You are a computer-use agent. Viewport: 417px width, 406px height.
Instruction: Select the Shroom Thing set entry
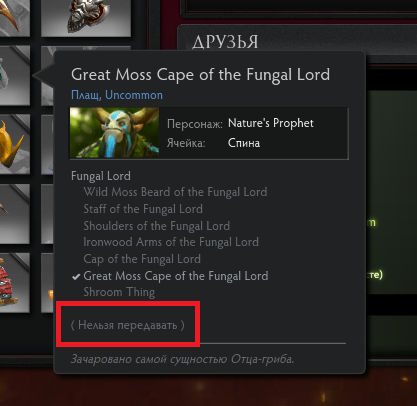(x=119, y=292)
